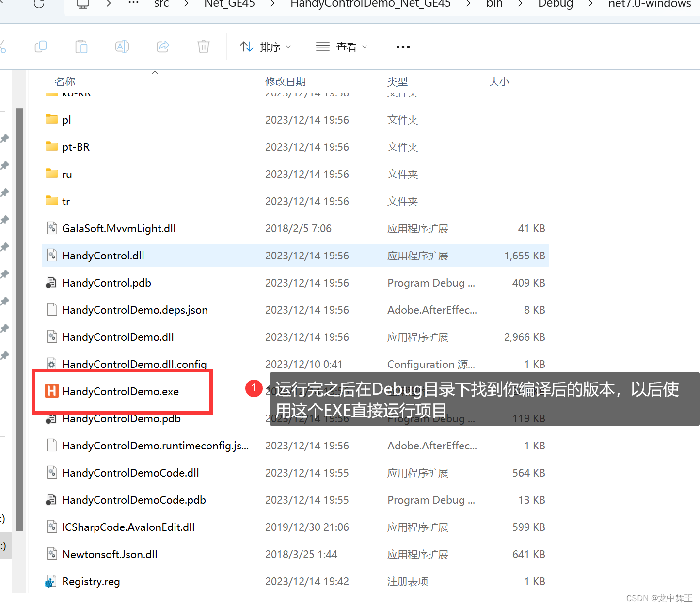This screenshot has height=607, width=700.
Task: Click the Newtonsoft.Json.dll file icon
Action: pyautogui.click(x=52, y=554)
